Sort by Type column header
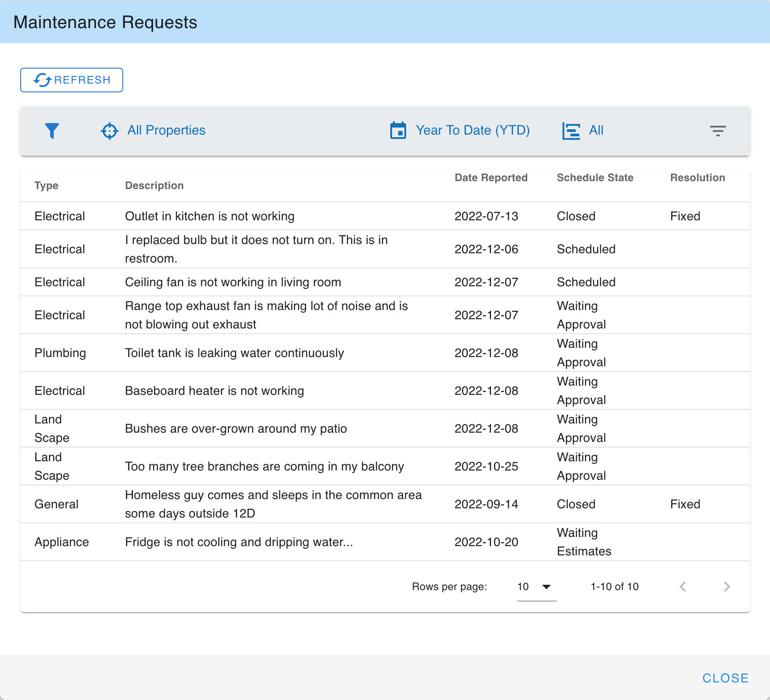770x700 pixels. 46,186
